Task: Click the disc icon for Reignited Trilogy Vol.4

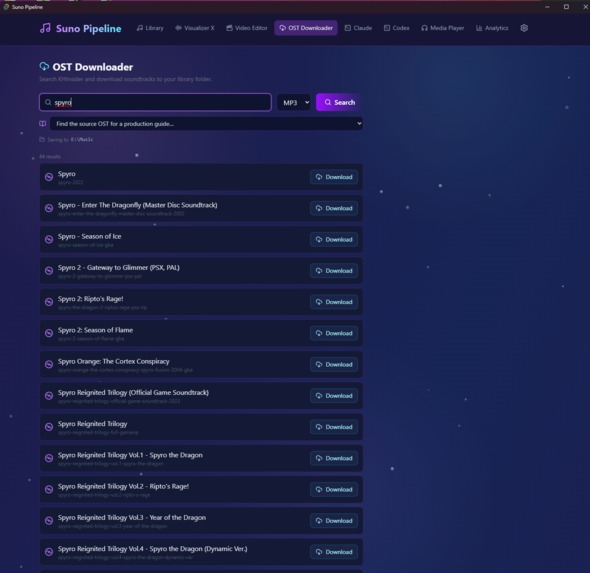Action: tap(49, 552)
